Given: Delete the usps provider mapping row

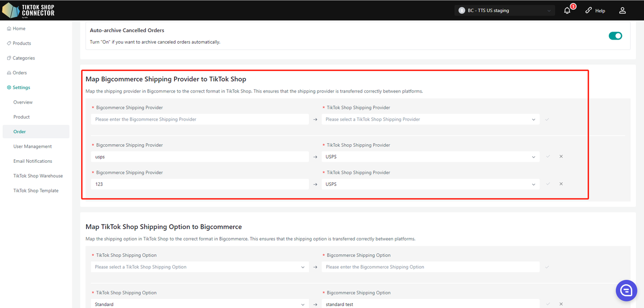Looking at the screenshot, I should 561,157.
